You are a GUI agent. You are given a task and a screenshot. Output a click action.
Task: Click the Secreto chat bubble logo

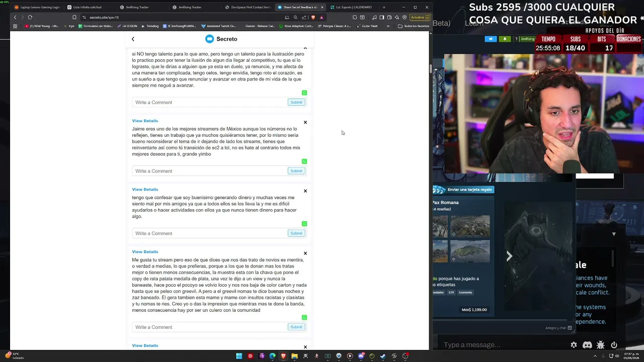[209, 39]
